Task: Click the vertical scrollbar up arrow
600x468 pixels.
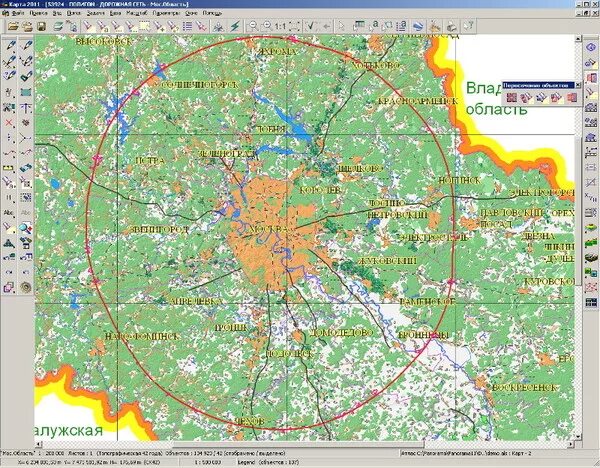Action: pos(578,38)
